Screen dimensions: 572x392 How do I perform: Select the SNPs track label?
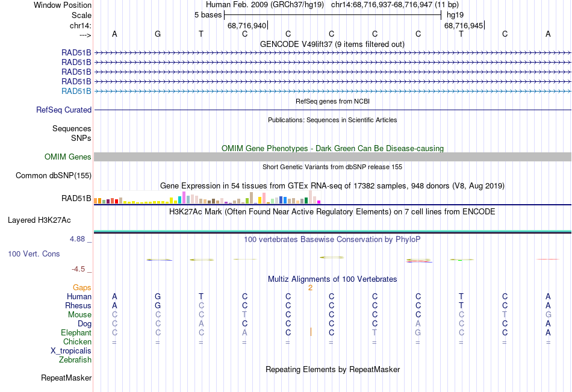coord(81,138)
